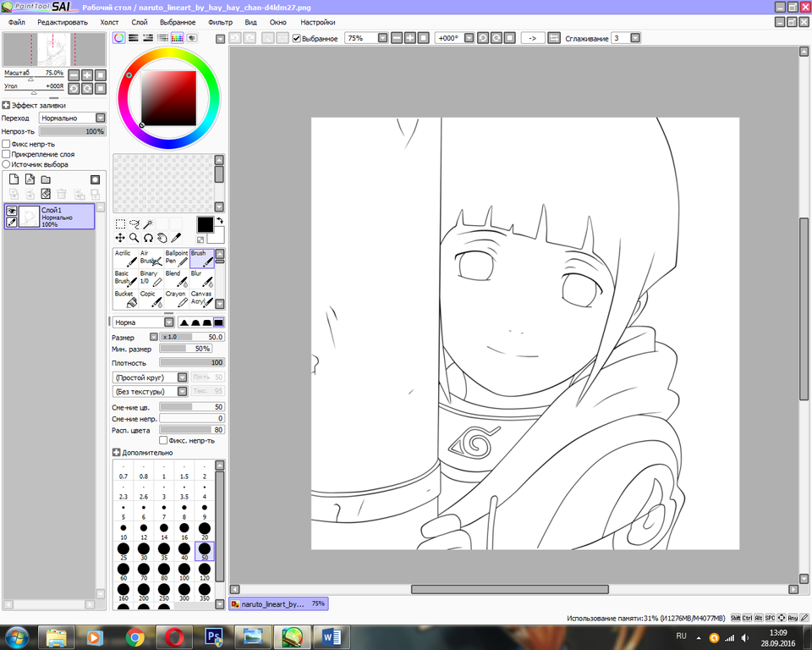
Task: Open the Сглаживание stabilizer dropdown
Action: click(635, 38)
